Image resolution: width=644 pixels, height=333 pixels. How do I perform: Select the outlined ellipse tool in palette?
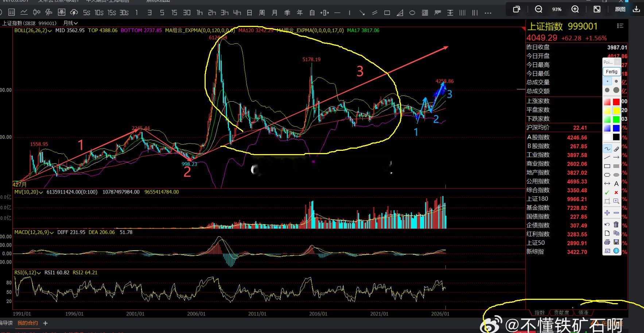607,175
